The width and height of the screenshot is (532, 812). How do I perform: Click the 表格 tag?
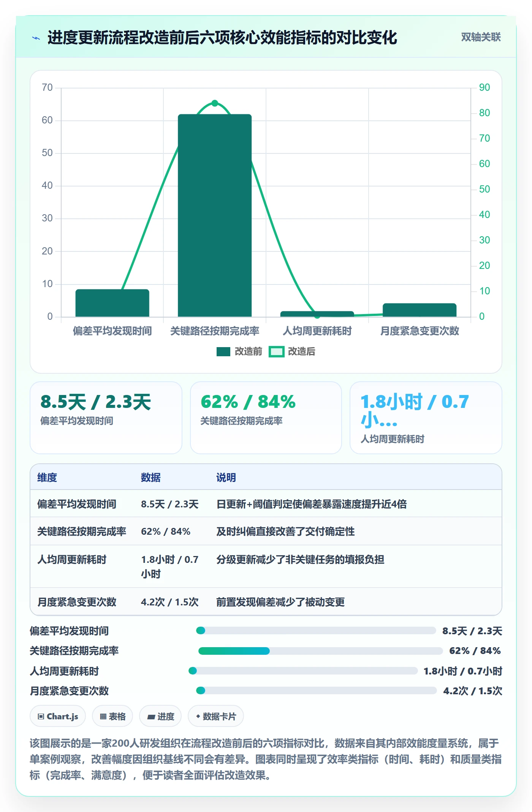[112, 716]
